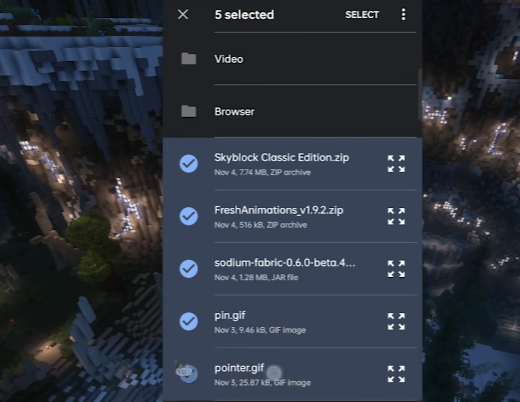Click the Browser folder icon
Viewport: 520px width, 402px height.
pyautogui.click(x=189, y=111)
